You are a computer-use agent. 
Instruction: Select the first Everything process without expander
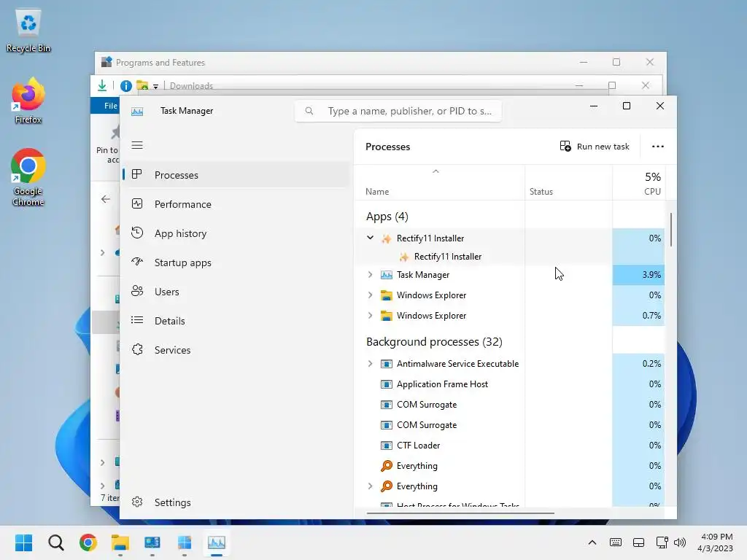click(509, 466)
